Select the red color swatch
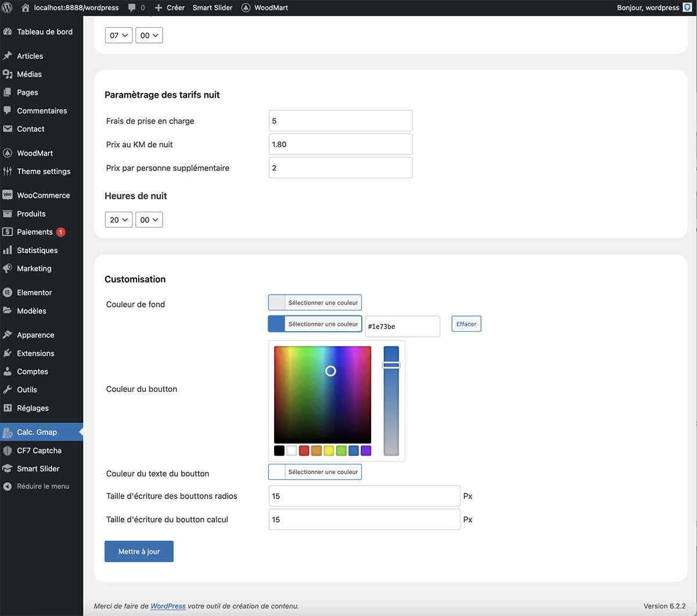Viewport: 697px width, 616px height. coord(304,450)
